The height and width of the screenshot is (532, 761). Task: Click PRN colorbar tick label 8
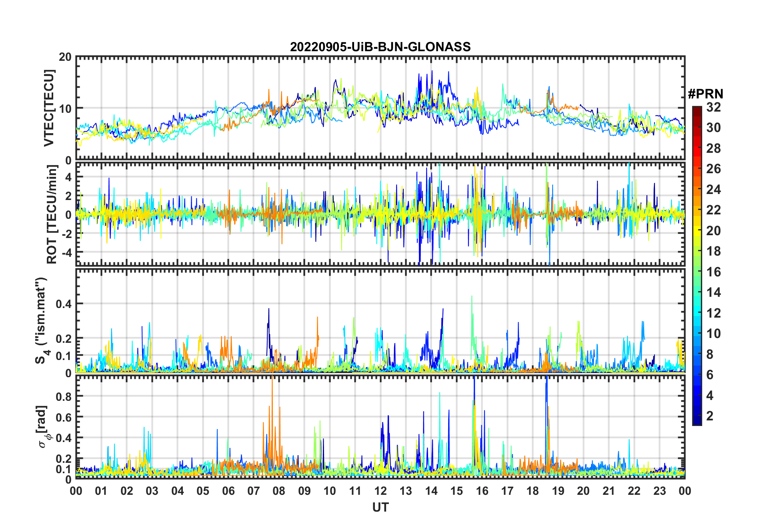(710, 354)
